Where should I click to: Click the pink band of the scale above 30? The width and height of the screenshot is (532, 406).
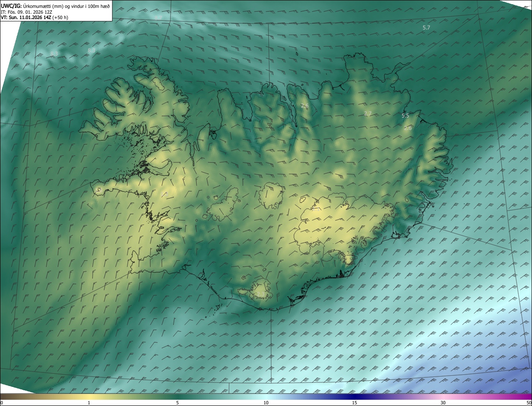pos(443,396)
